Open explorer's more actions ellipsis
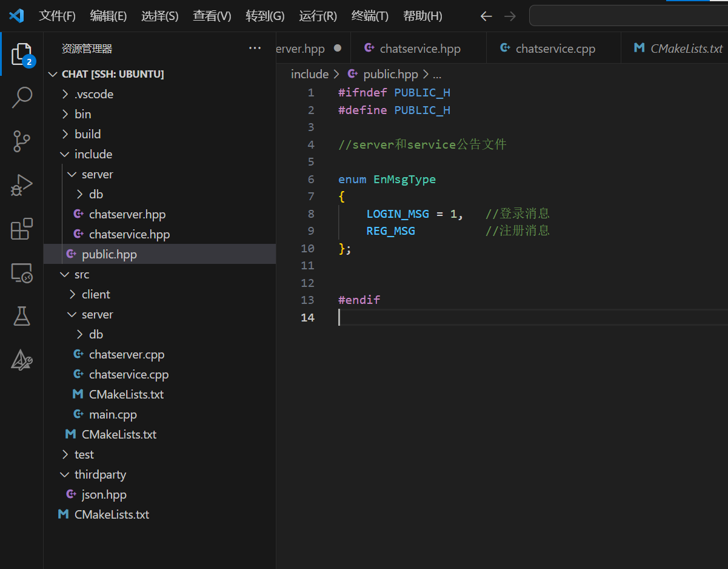The height and width of the screenshot is (569, 728). (255, 49)
